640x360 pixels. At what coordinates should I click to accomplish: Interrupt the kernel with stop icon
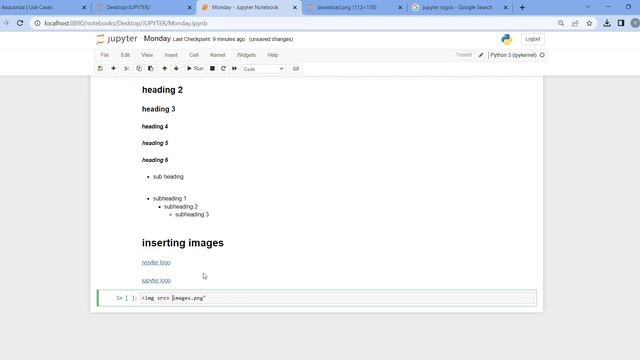coord(212,69)
